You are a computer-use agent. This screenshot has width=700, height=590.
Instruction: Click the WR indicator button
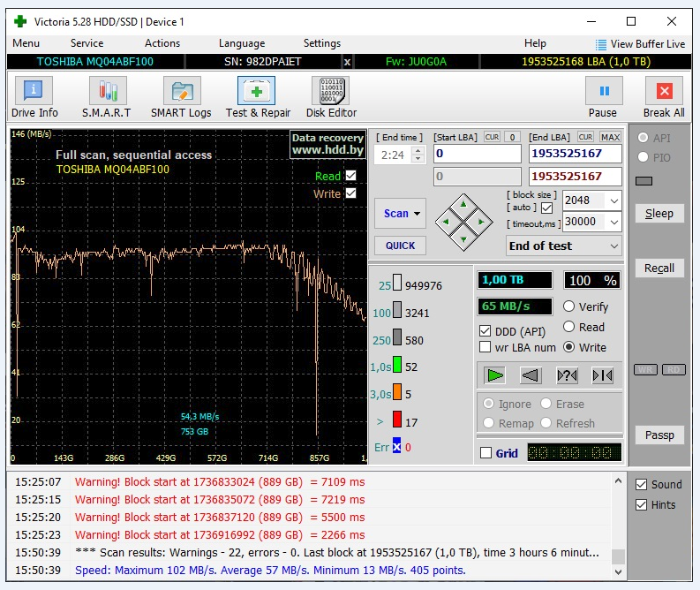[645, 369]
